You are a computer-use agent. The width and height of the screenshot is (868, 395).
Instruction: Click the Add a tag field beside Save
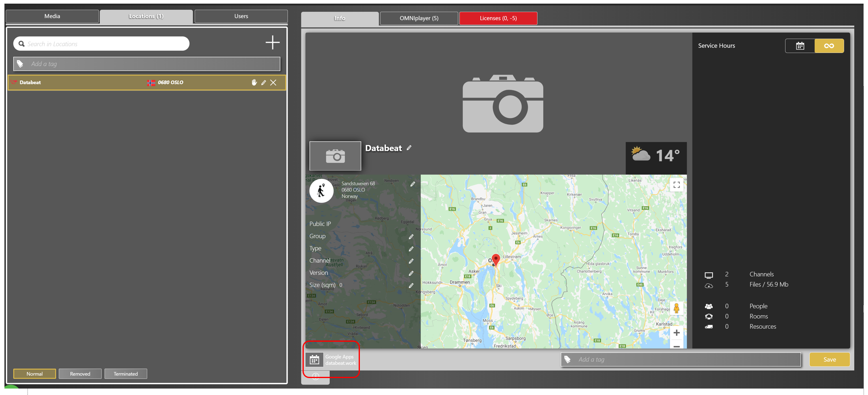coord(681,359)
